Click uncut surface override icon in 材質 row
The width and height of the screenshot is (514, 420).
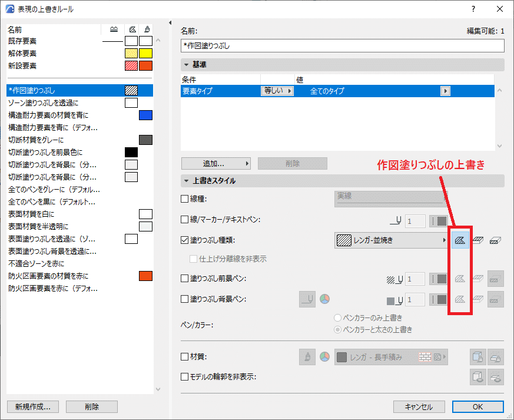pos(478,357)
